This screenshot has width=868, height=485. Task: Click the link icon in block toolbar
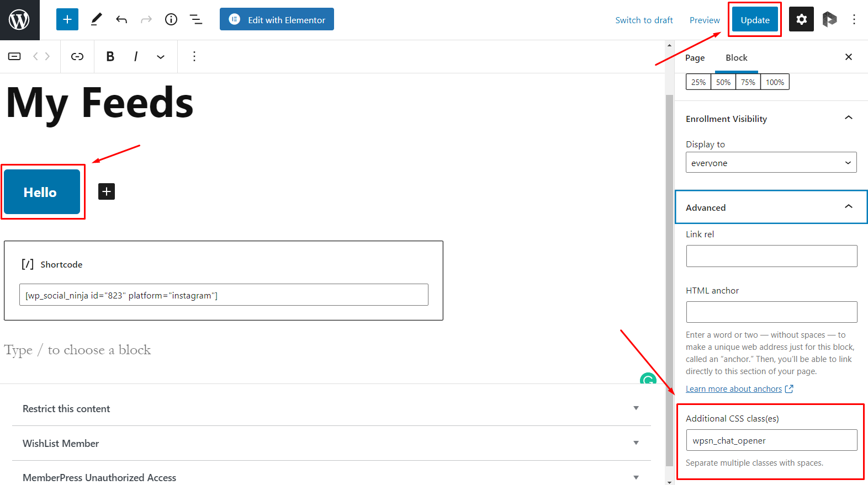click(77, 56)
